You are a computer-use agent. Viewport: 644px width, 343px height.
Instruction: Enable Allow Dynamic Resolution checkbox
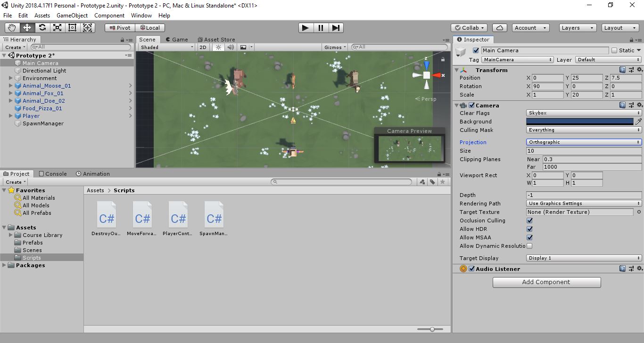529,246
